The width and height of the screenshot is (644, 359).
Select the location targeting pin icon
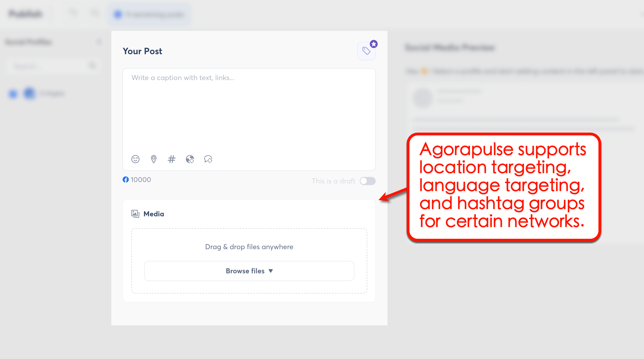153,159
